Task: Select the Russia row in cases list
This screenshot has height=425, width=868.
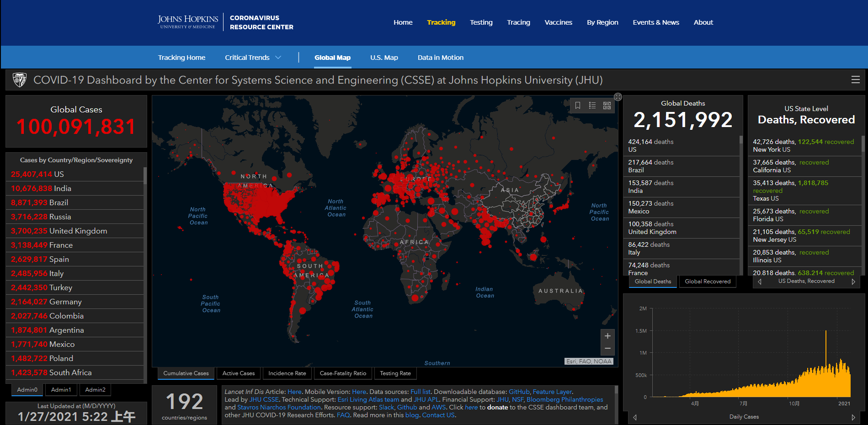Action: (75, 217)
